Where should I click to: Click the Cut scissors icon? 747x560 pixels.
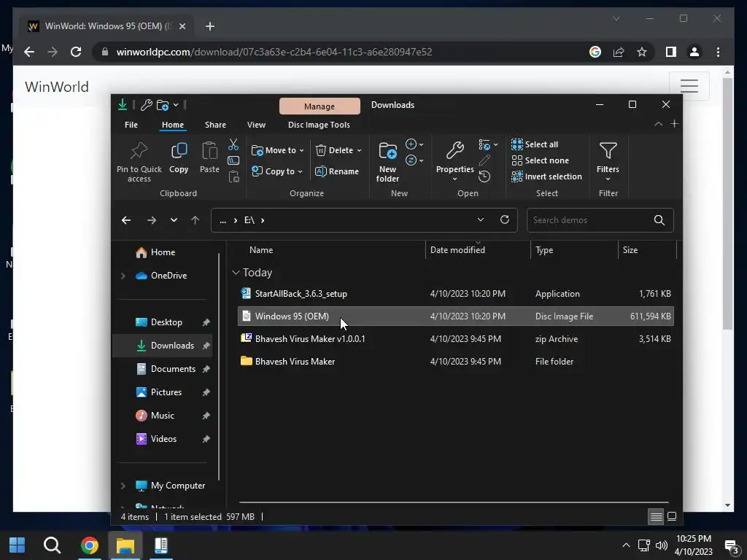pyautogui.click(x=233, y=144)
